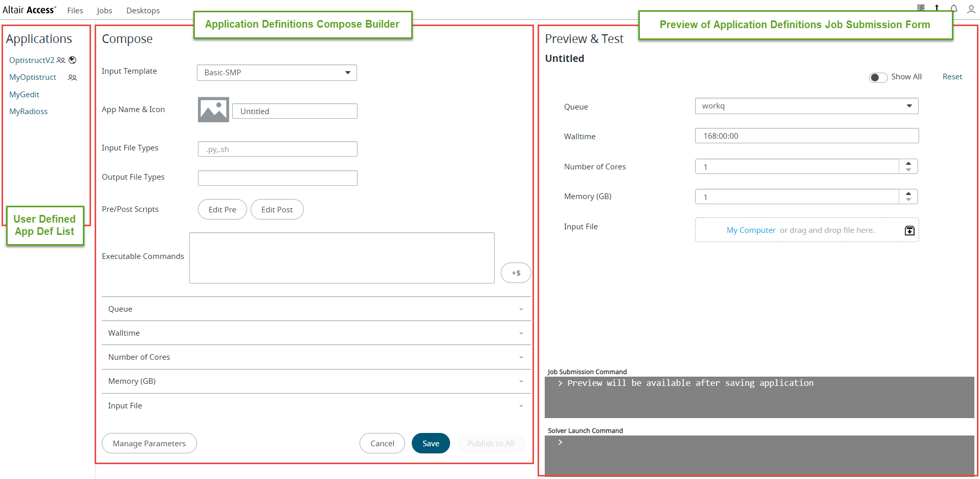Click the Walltime 168:00:00 field
The width and height of the screenshot is (980, 479).
click(807, 136)
